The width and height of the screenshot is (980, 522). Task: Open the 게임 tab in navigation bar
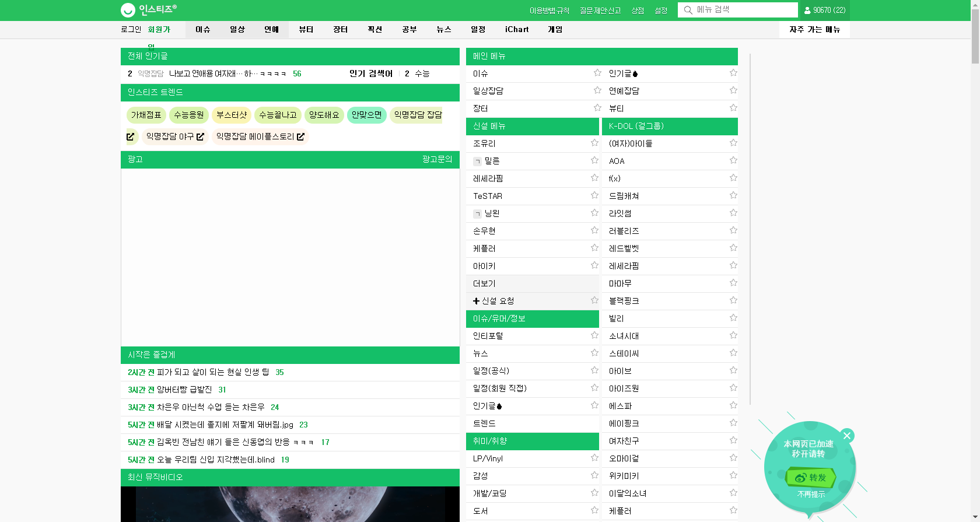(555, 29)
